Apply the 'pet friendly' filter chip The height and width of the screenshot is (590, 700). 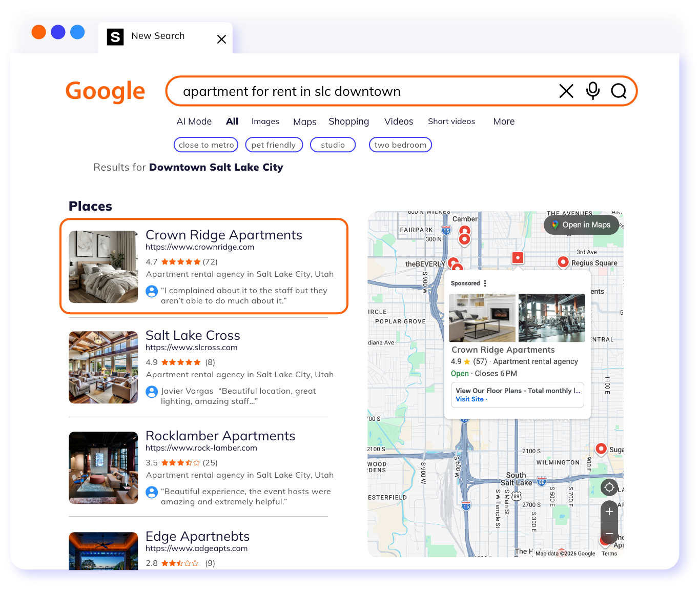[x=274, y=145]
